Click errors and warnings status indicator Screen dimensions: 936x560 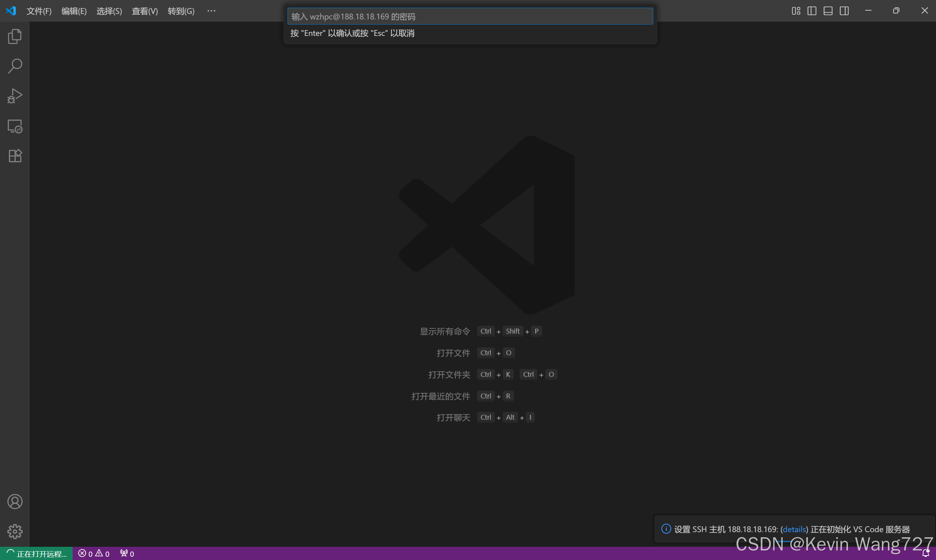[x=94, y=553]
